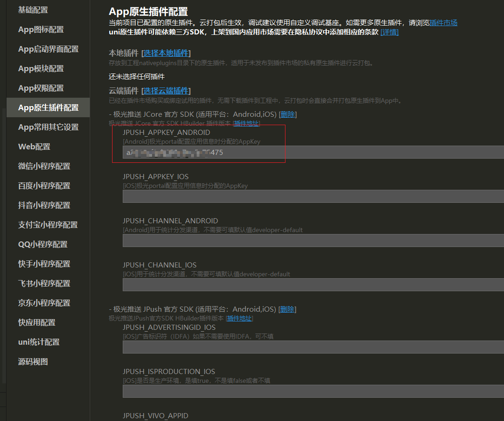Viewport: 504px width, 421px height.
Task: Open App图标配置 in the sidebar
Action: (41, 30)
